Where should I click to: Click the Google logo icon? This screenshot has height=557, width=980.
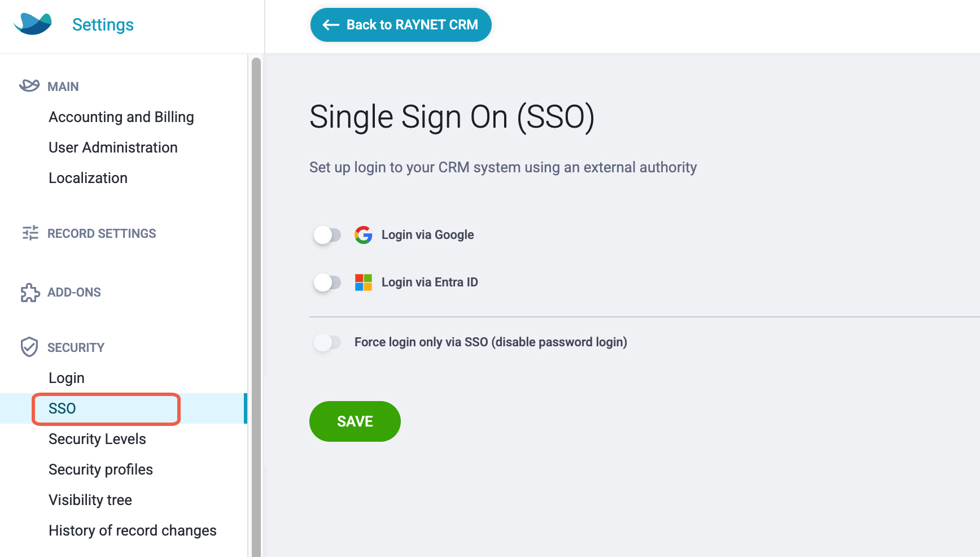tap(364, 234)
